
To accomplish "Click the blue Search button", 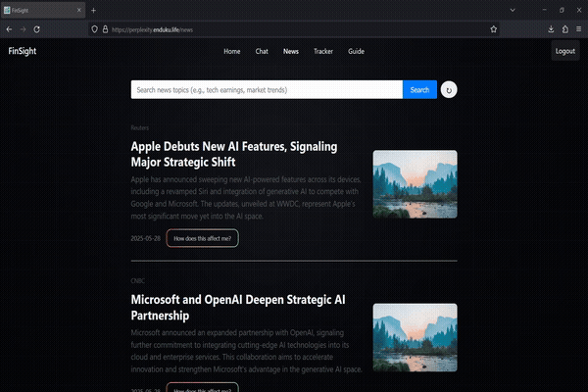I will click(x=419, y=89).
